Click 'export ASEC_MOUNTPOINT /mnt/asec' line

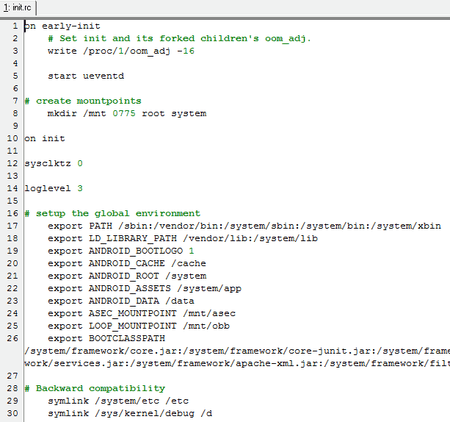pos(142,313)
